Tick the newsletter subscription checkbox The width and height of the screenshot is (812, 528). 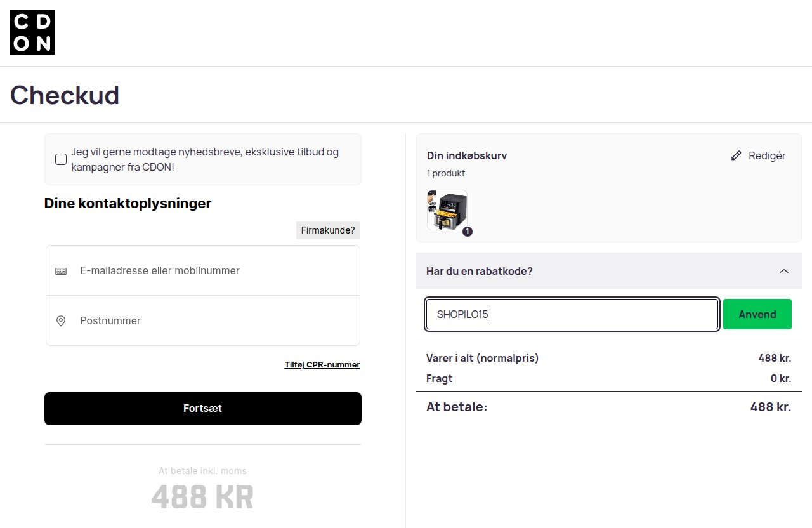(61, 159)
